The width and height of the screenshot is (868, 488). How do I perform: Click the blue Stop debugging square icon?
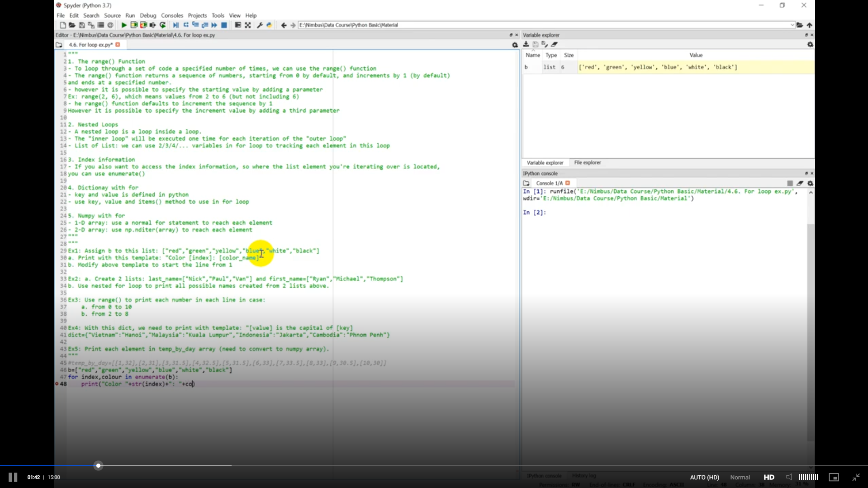point(224,25)
